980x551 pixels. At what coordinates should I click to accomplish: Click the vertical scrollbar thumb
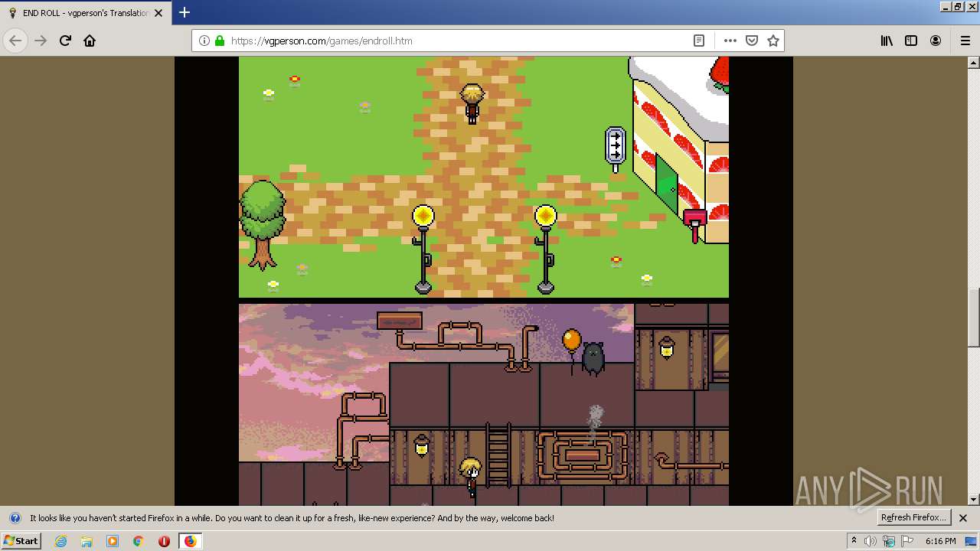[974, 317]
